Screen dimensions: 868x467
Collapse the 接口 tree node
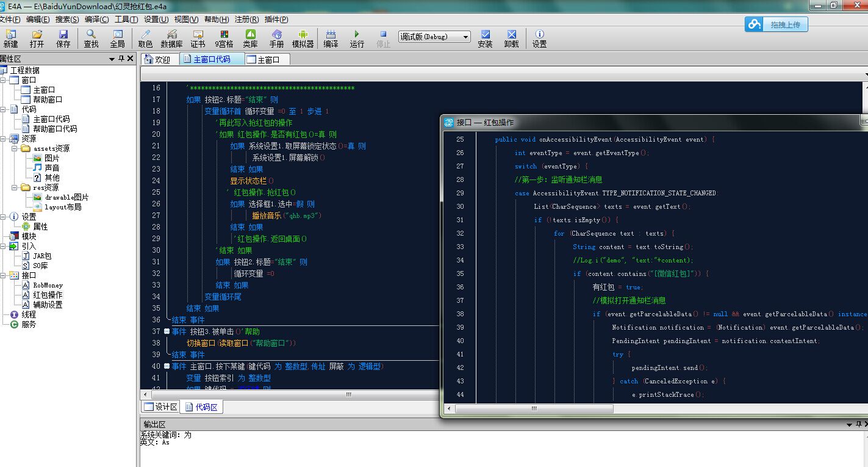point(3,275)
